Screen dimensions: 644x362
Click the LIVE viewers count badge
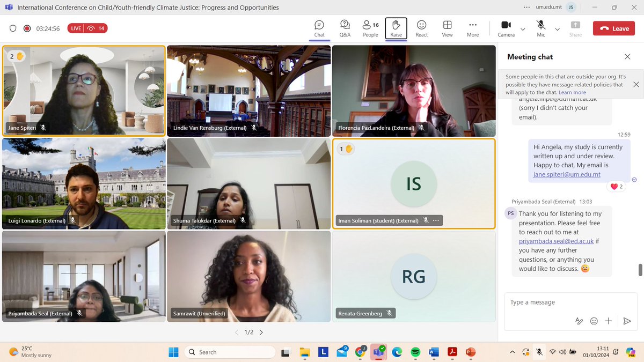click(x=87, y=28)
